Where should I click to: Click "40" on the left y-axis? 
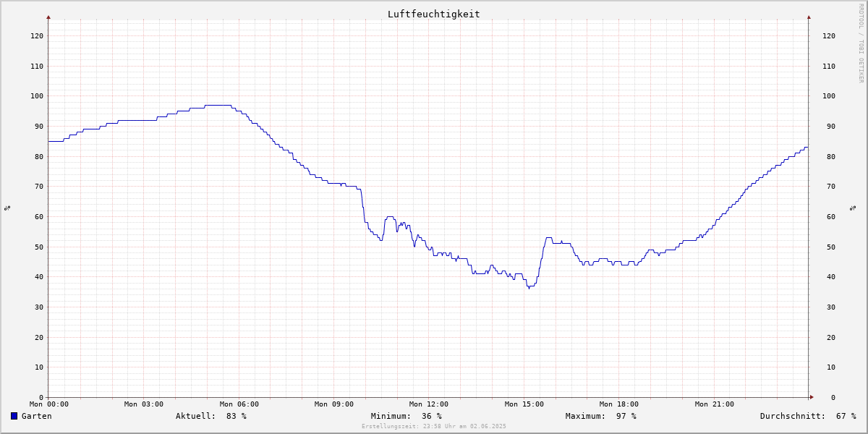[x=39, y=276]
